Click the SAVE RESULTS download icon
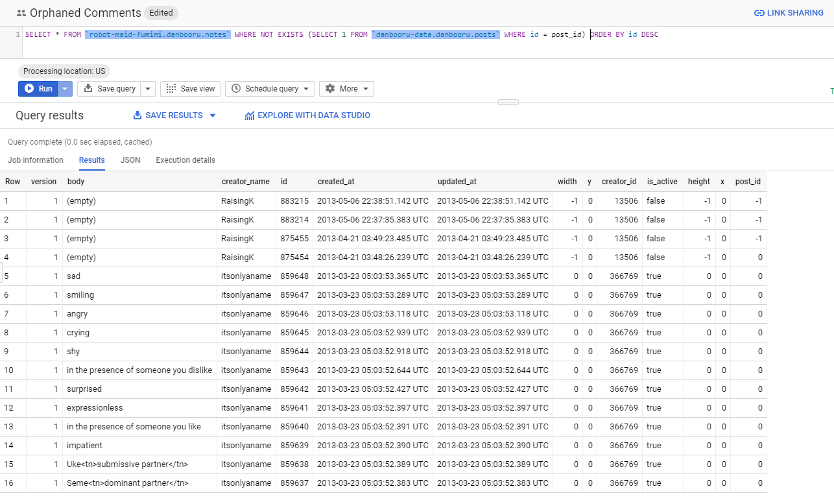Image resolution: width=834 pixels, height=504 pixels. tap(137, 115)
